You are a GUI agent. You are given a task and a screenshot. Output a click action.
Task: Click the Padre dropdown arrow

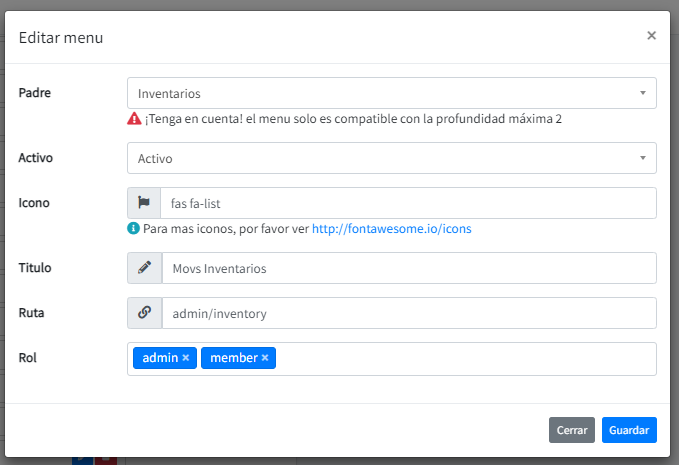click(642, 94)
